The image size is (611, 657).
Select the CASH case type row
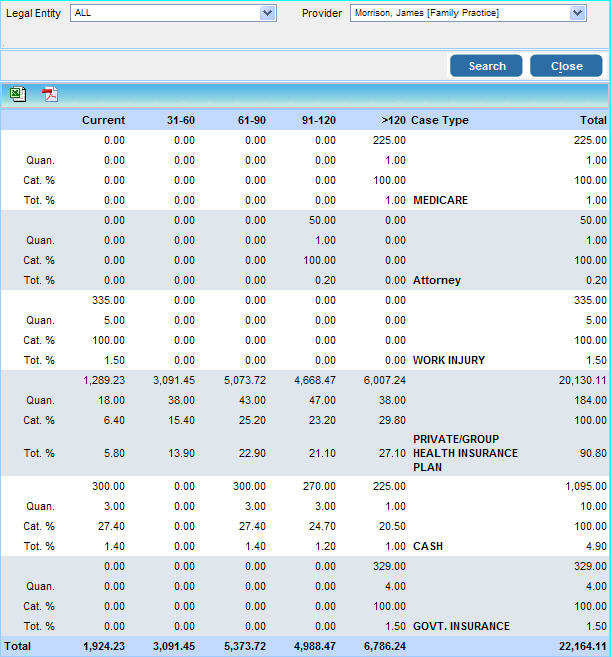coord(428,546)
